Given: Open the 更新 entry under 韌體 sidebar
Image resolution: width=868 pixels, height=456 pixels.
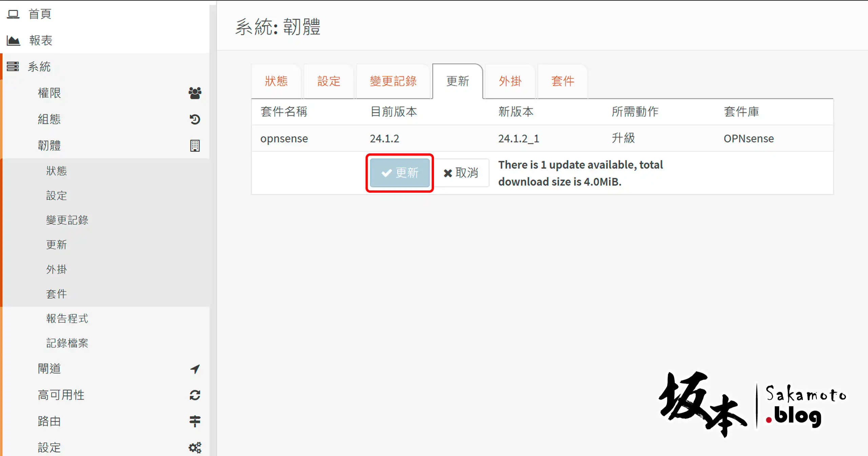Looking at the screenshot, I should [56, 245].
